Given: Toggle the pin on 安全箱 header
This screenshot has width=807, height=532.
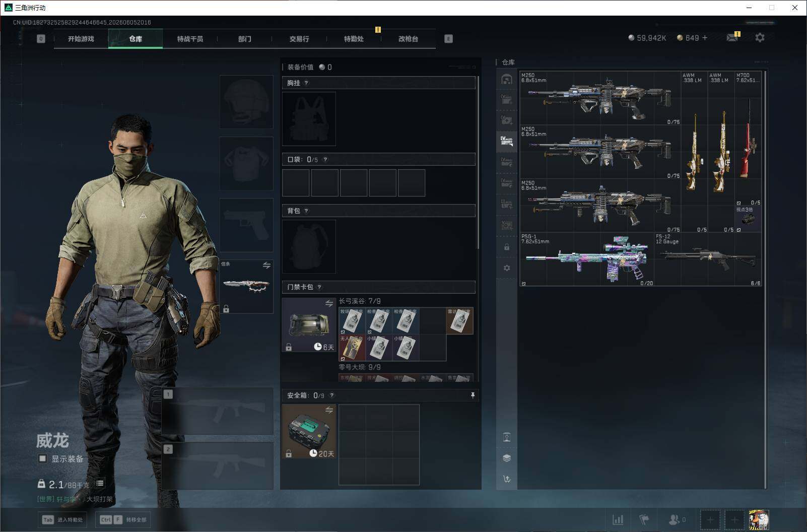Looking at the screenshot, I should coord(473,395).
